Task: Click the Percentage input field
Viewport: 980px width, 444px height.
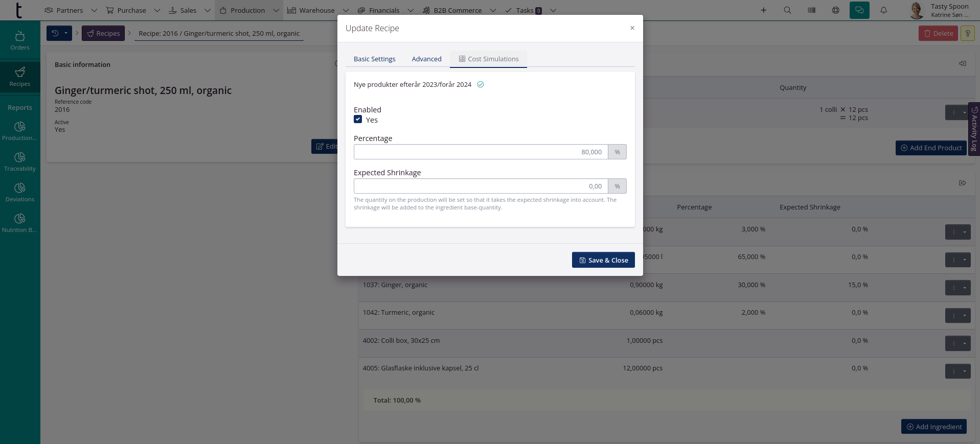Action: [481, 152]
